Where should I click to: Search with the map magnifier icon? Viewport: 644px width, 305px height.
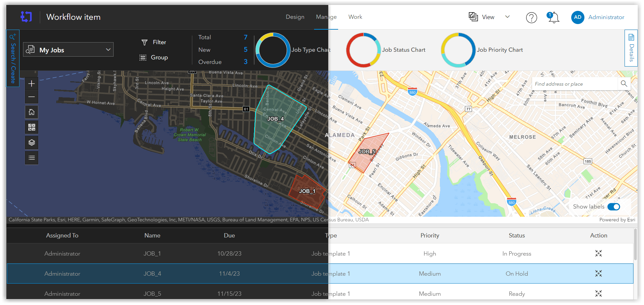click(624, 84)
